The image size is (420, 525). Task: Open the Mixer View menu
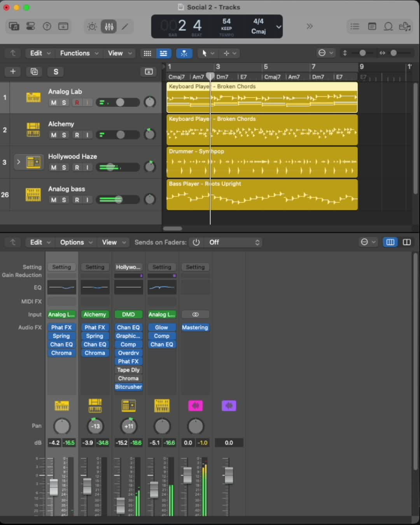click(x=113, y=242)
